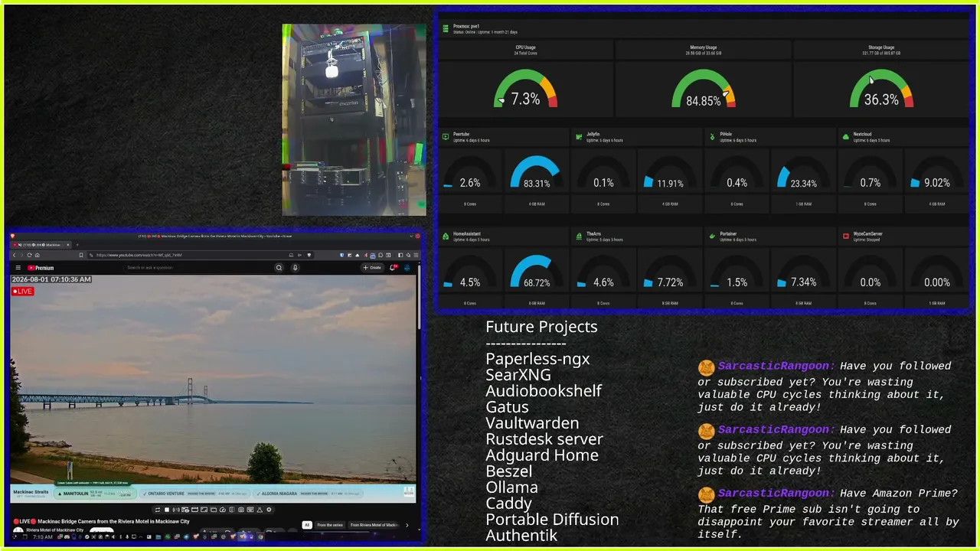Image resolution: width=980 pixels, height=551 pixels.
Task: Click the Create button on YouTube
Action: coord(372,268)
